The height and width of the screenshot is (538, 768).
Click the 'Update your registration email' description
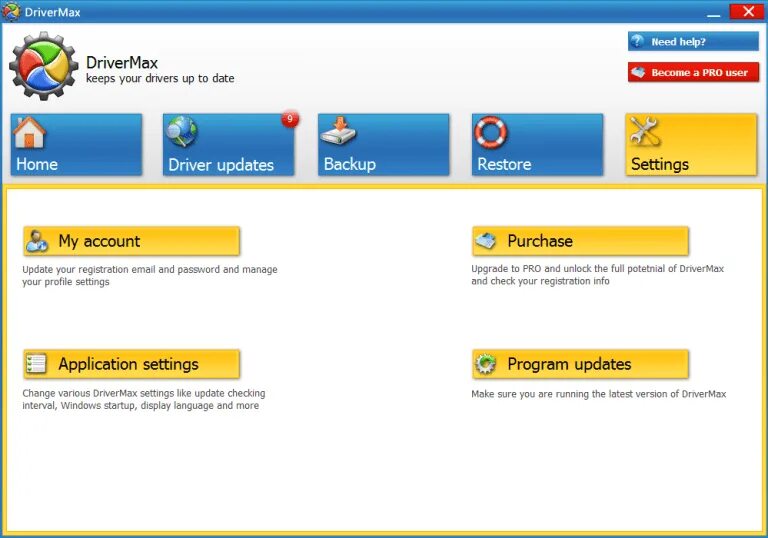pos(150,275)
